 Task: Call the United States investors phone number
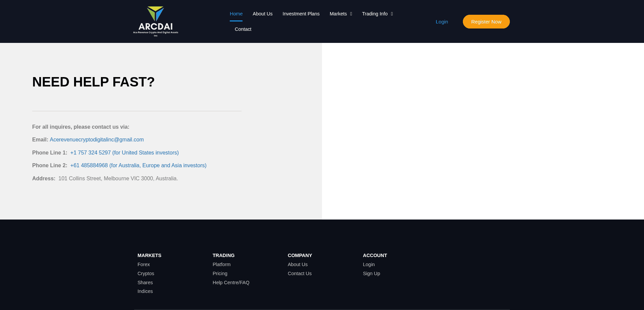click(124, 152)
